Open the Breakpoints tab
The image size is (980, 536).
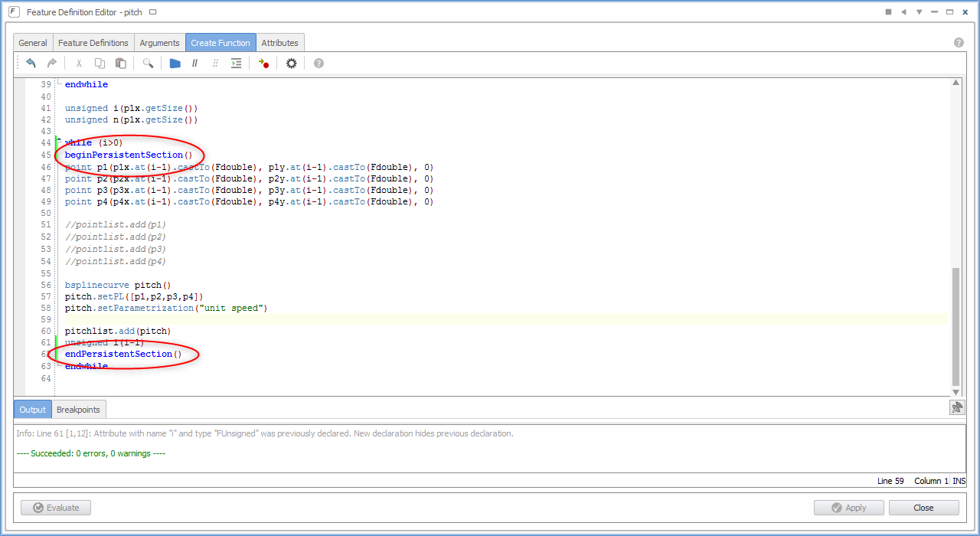click(78, 409)
